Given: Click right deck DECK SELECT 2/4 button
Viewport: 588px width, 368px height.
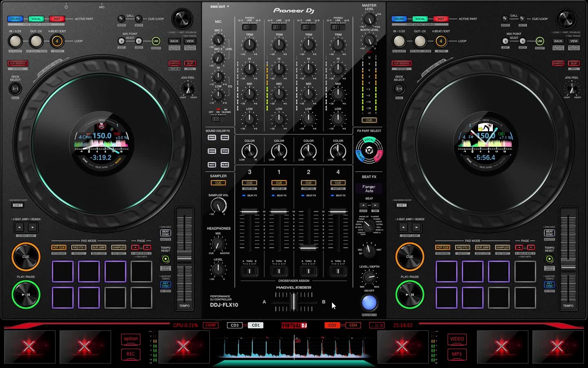Looking at the screenshot, I should point(399,89).
